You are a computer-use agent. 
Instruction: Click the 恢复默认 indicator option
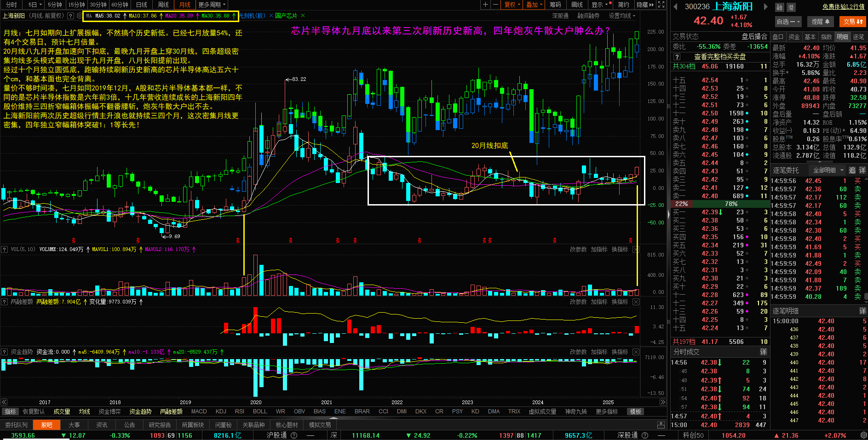pyautogui.click(x=34, y=411)
